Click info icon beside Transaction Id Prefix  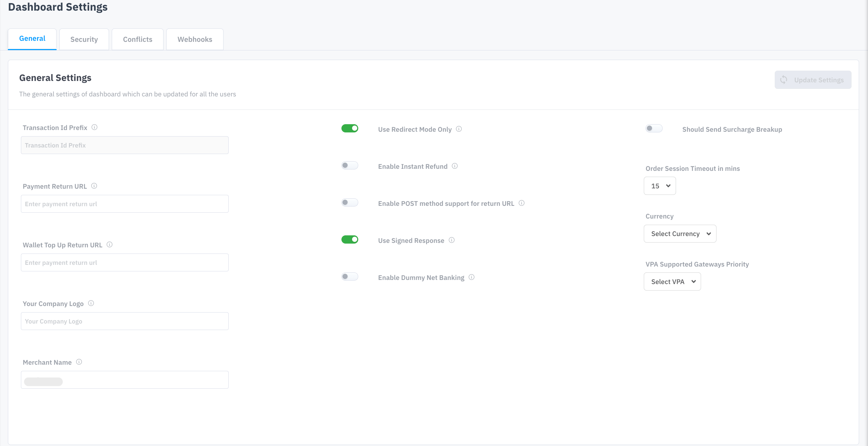[x=95, y=127]
